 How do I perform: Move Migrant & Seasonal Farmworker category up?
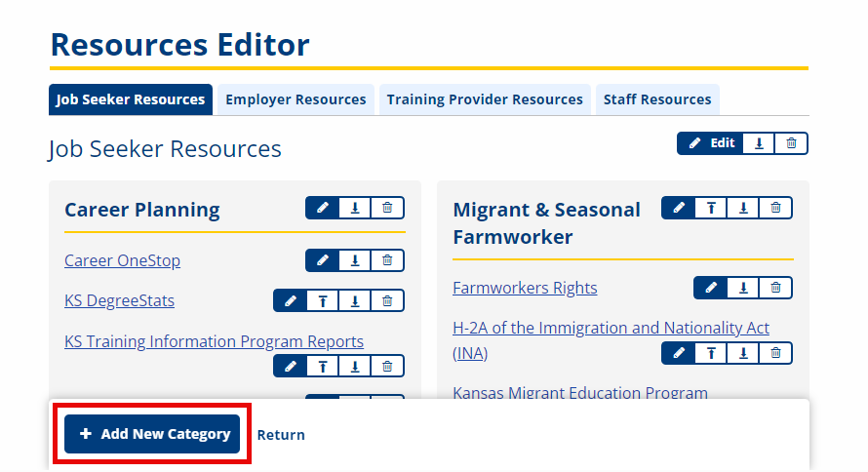(711, 208)
